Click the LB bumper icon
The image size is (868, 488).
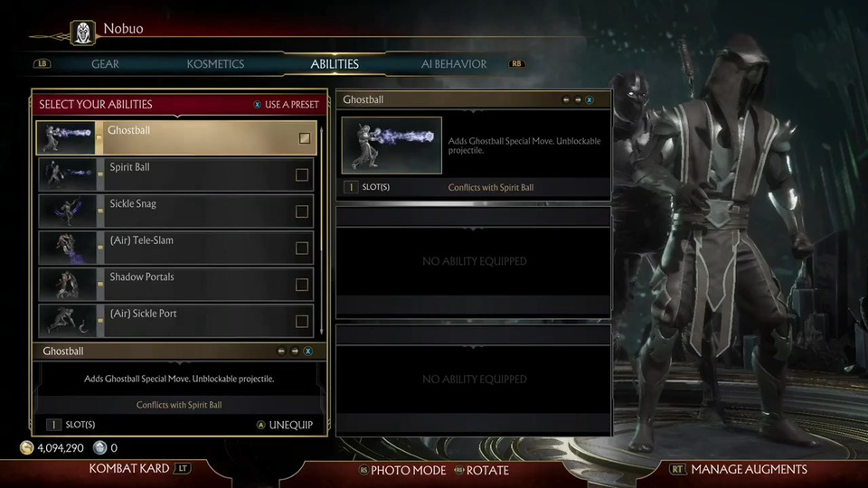pyautogui.click(x=42, y=63)
